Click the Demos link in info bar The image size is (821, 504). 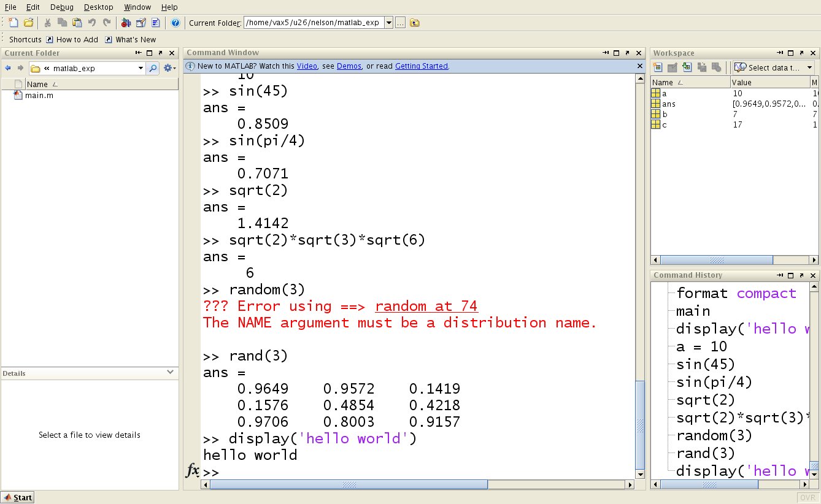coord(349,66)
